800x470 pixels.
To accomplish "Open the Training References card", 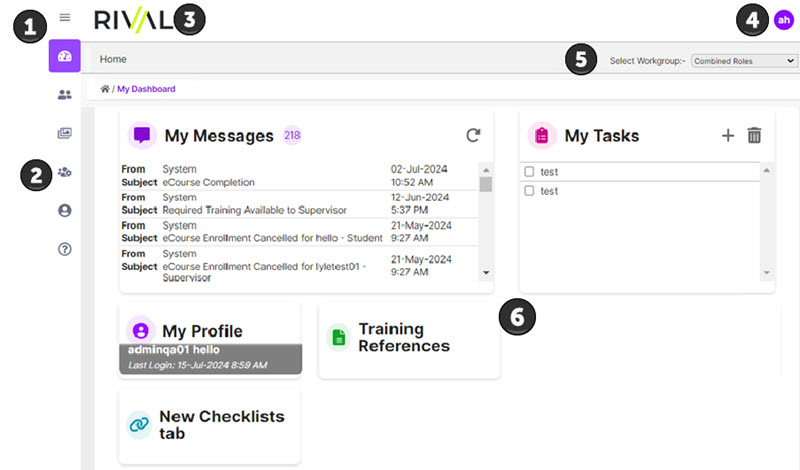I will [409, 340].
